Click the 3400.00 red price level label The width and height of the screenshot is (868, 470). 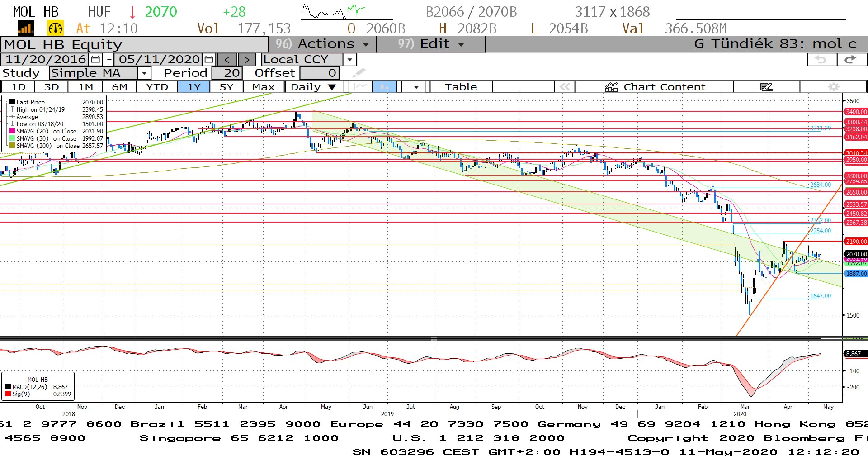click(x=856, y=111)
